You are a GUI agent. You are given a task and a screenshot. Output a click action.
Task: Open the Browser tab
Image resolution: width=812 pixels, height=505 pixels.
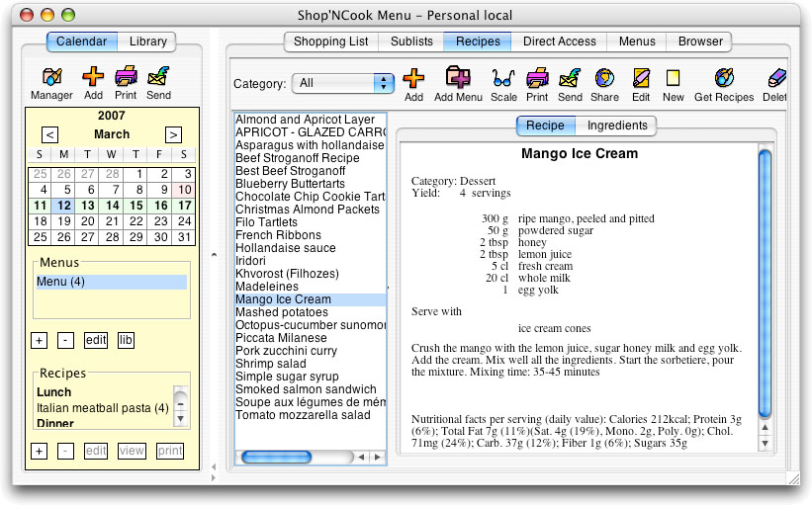(700, 42)
